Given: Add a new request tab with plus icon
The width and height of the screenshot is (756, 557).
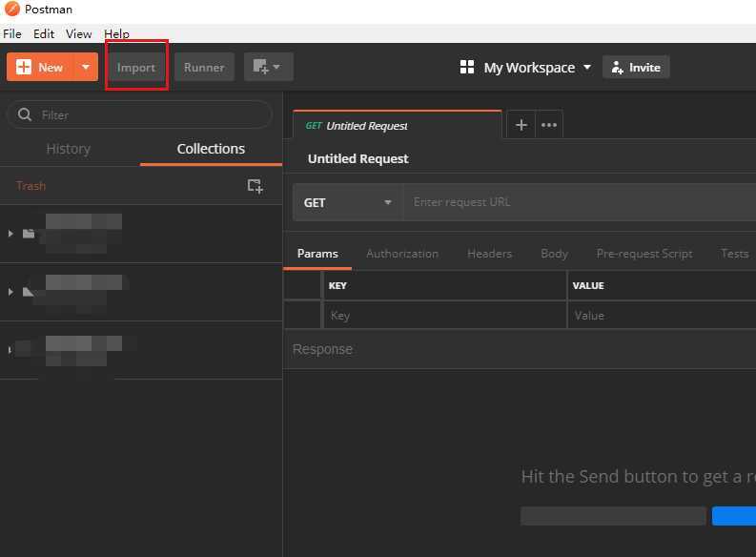Looking at the screenshot, I should [521, 125].
